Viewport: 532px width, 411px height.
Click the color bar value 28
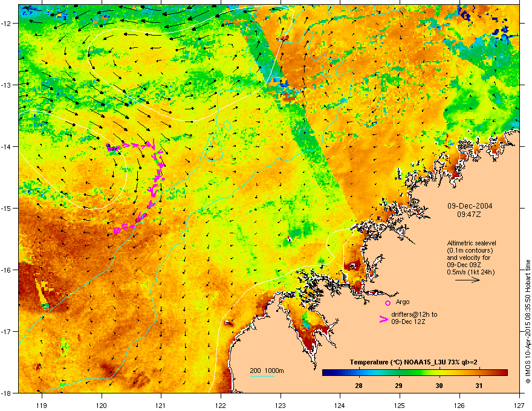click(x=358, y=386)
